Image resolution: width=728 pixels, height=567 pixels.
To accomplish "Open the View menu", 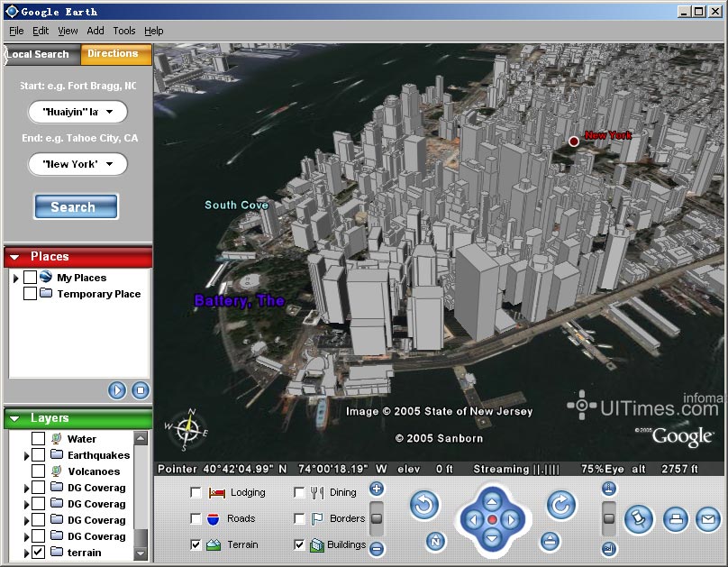I will tap(68, 31).
